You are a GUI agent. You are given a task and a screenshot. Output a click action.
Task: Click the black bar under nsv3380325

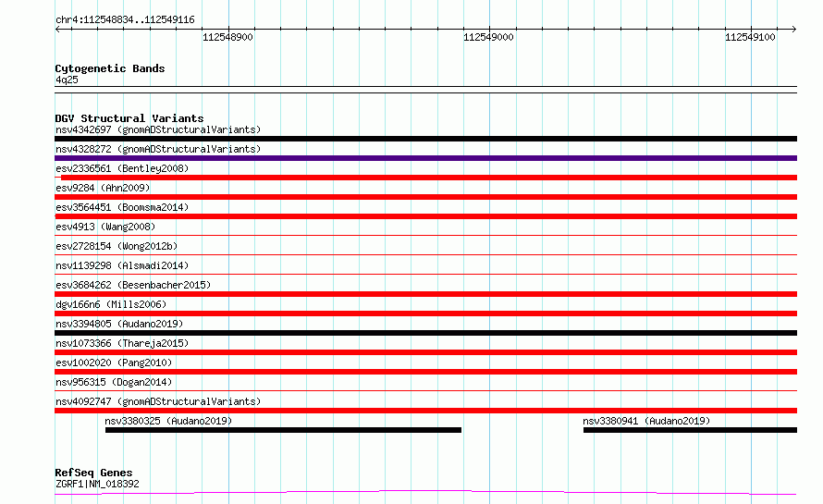coord(284,430)
